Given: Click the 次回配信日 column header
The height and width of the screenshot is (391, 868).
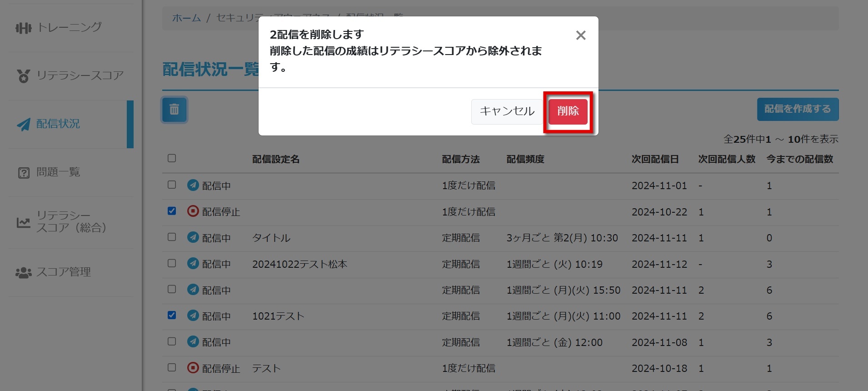Looking at the screenshot, I should tap(655, 159).
